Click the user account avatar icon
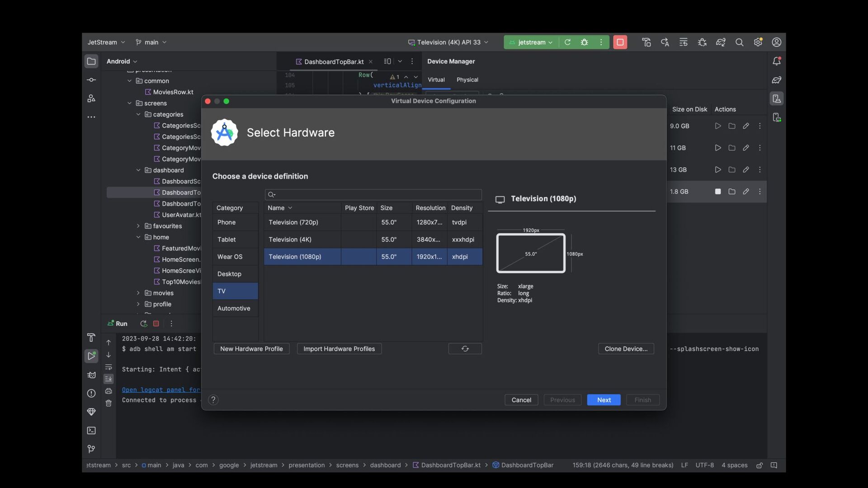Image resolution: width=868 pixels, height=488 pixels. click(x=777, y=42)
